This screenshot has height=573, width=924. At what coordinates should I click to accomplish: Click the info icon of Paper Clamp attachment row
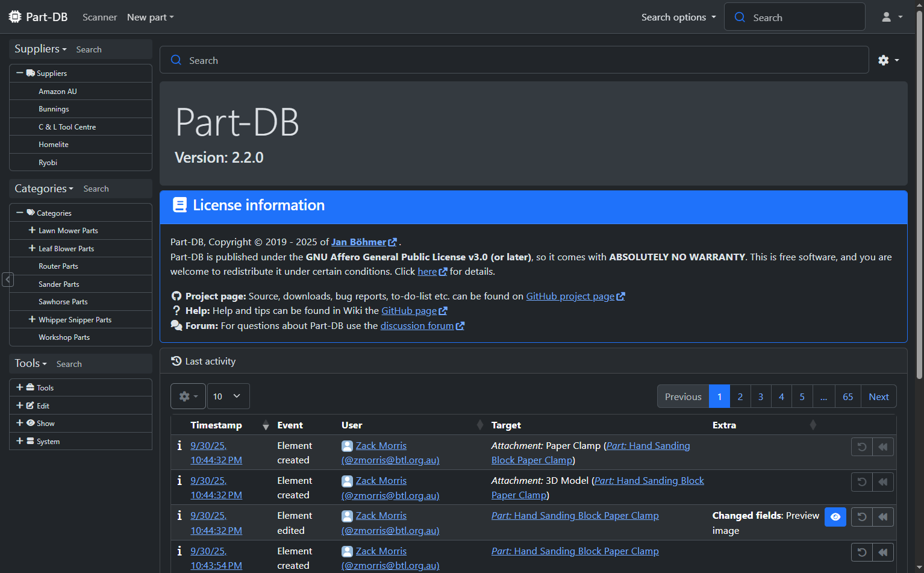(x=179, y=446)
